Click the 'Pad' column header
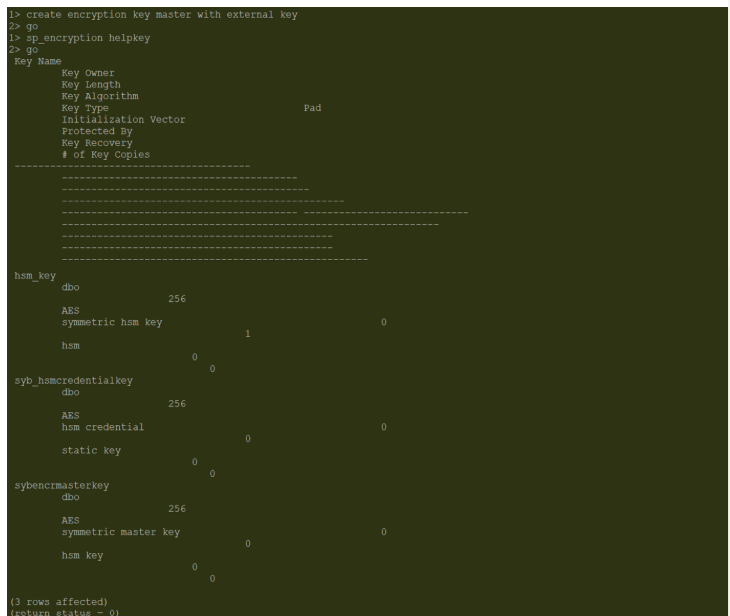This screenshot has height=616, width=730. (312, 108)
